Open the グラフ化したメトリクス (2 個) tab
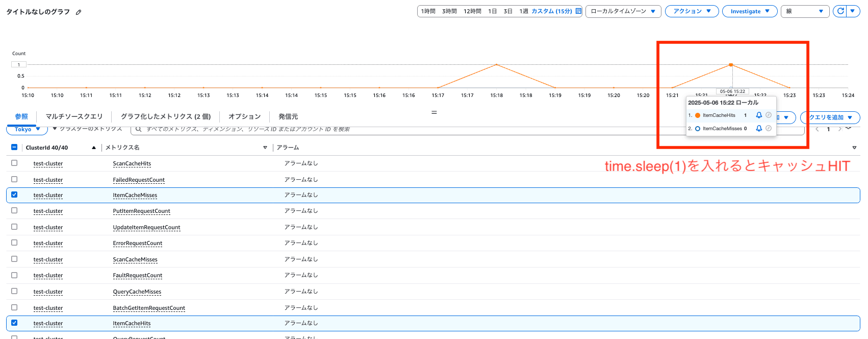Screen dimensions: 868x339 pos(166,116)
